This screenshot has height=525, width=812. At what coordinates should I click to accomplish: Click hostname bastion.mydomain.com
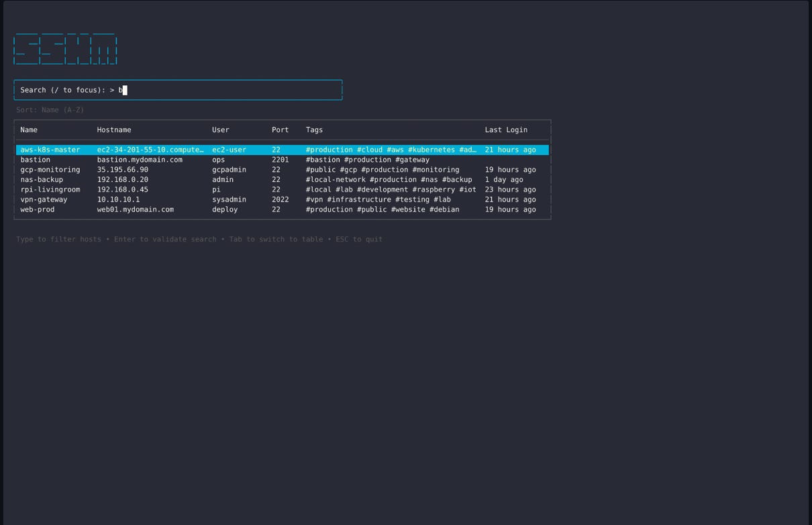pos(140,160)
